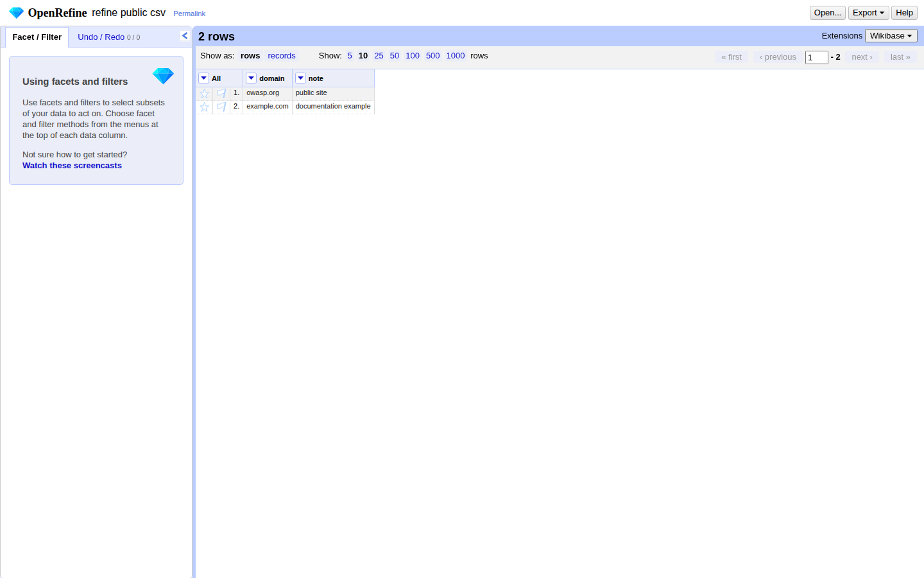Screen dimensions: 924x578
Task: Show data as rows
Action: pyautogui.click(x=250, y=56)
